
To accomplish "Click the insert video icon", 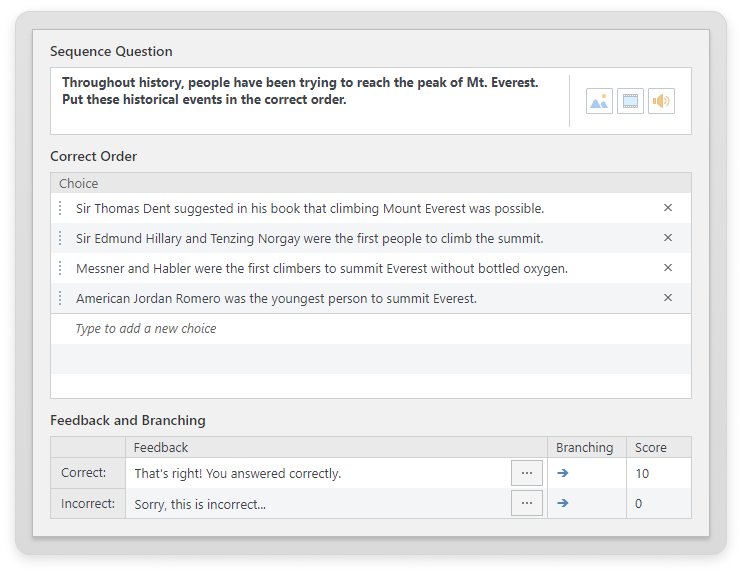I will 630,101.
